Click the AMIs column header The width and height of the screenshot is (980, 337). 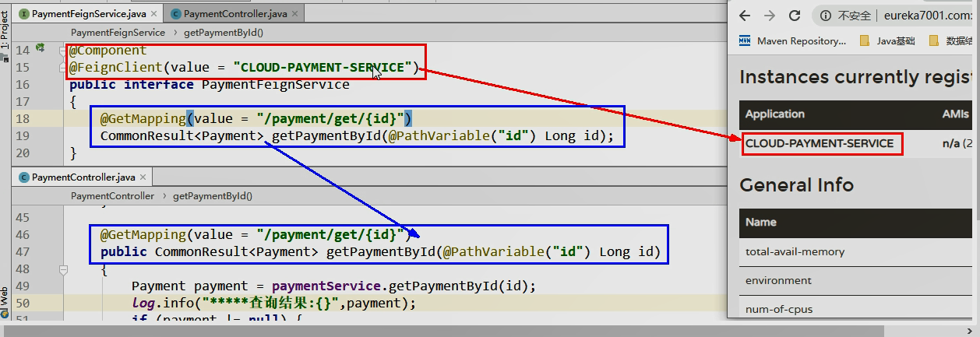pos(956,114)
